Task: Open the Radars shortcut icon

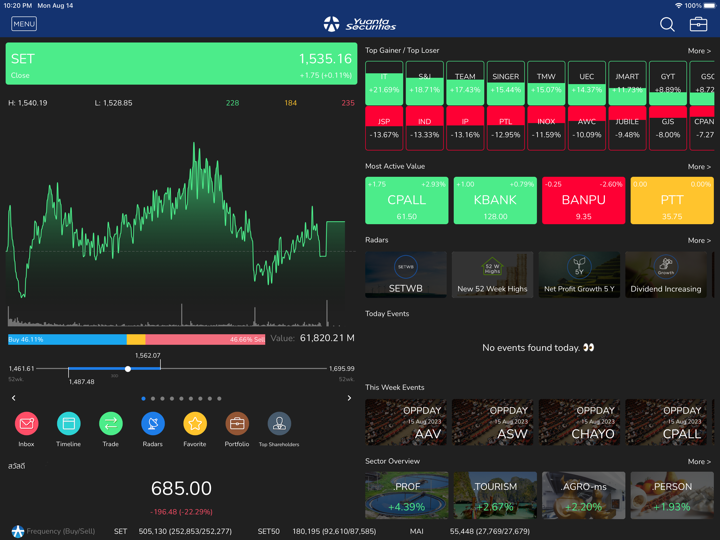Action: click(152, 424)
